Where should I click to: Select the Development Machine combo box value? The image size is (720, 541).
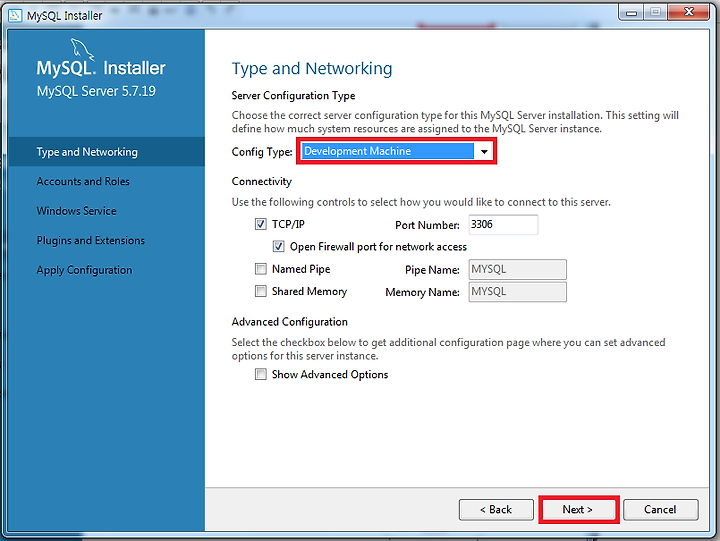pos(388,151)
